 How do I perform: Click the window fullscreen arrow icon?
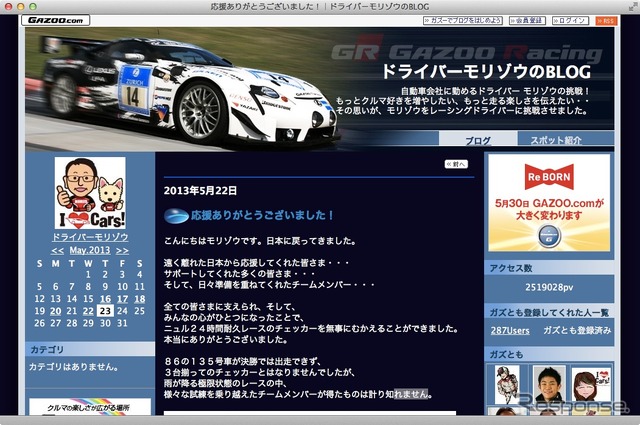point(632,6)
